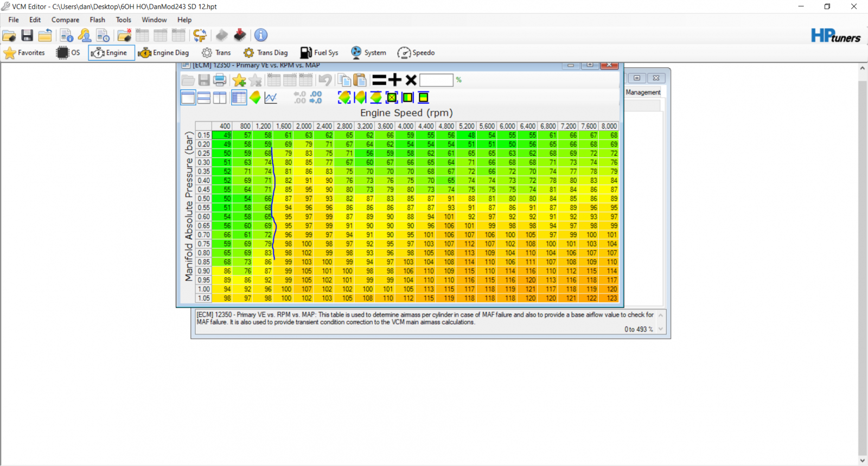Open the calibration details document icon with info badge
The image size is (868, 466).
point(67,36)
